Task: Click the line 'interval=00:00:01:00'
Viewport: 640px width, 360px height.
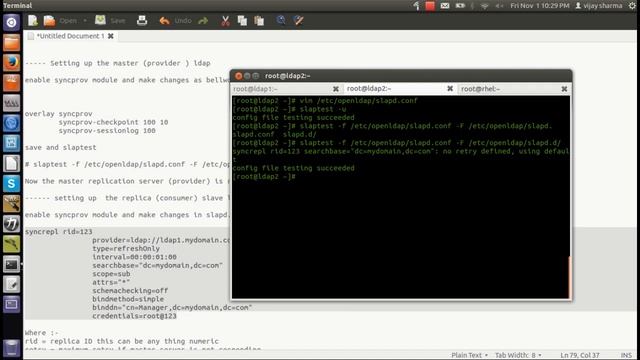Action: [x=134, y=257]
